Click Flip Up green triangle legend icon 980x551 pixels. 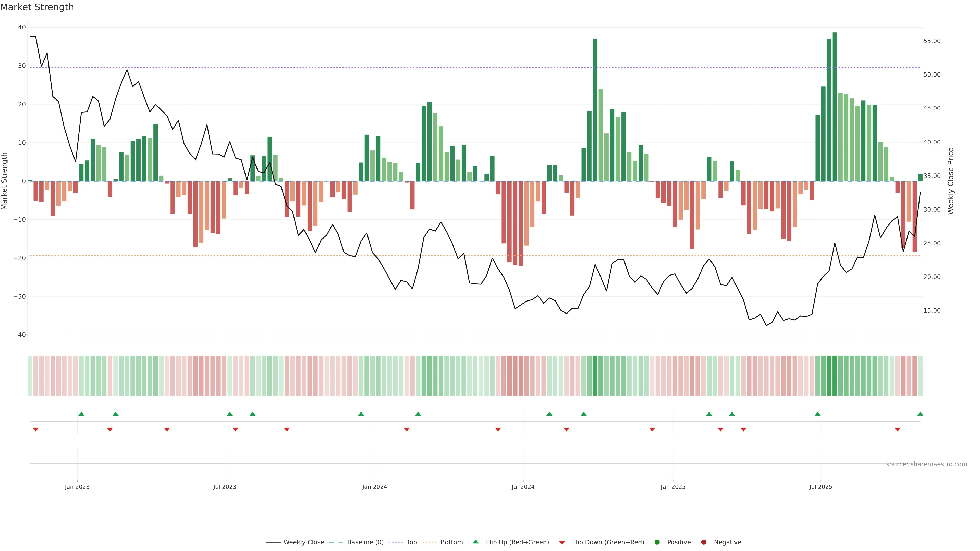pyautogui.click(x=475, y=542)
